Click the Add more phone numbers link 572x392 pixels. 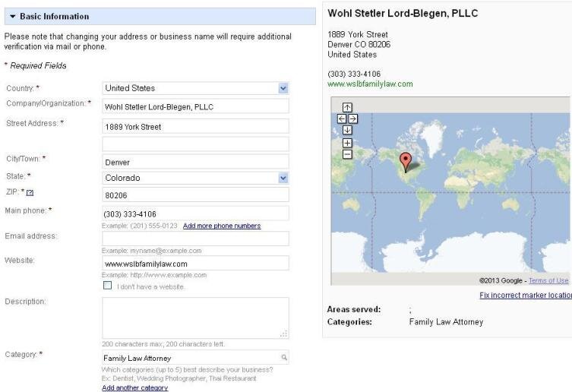222,226
